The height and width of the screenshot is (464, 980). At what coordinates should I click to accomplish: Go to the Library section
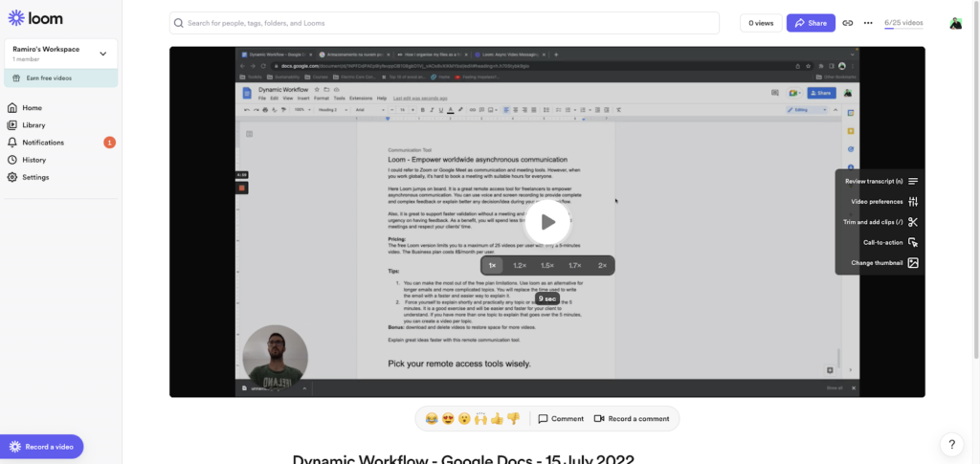[33, 125]
